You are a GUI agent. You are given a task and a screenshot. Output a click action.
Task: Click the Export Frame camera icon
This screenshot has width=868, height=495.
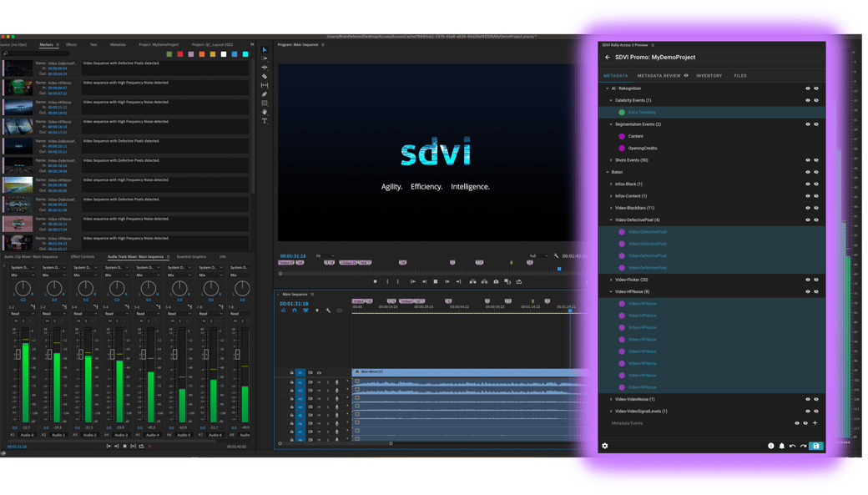point(496,282)
